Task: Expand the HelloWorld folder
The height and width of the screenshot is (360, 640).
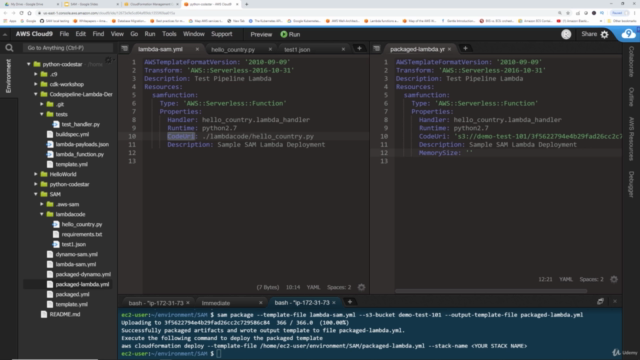Action: tap(36, 174)
